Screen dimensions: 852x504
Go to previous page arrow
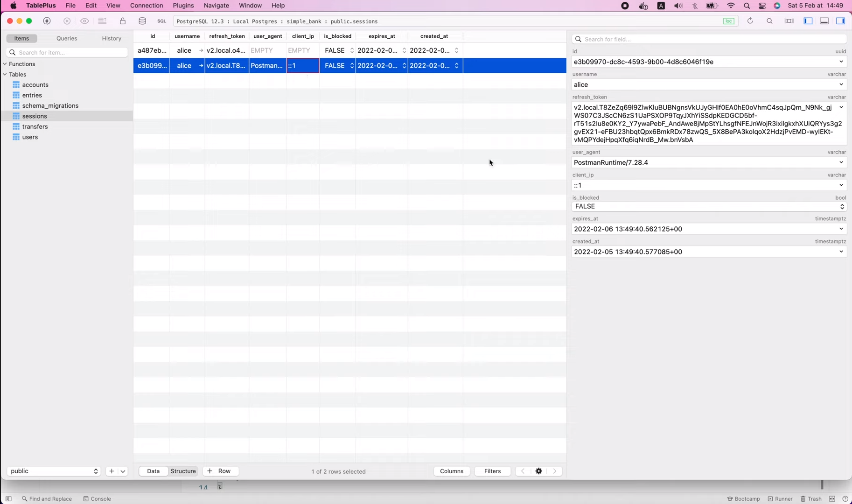point(523,471)
